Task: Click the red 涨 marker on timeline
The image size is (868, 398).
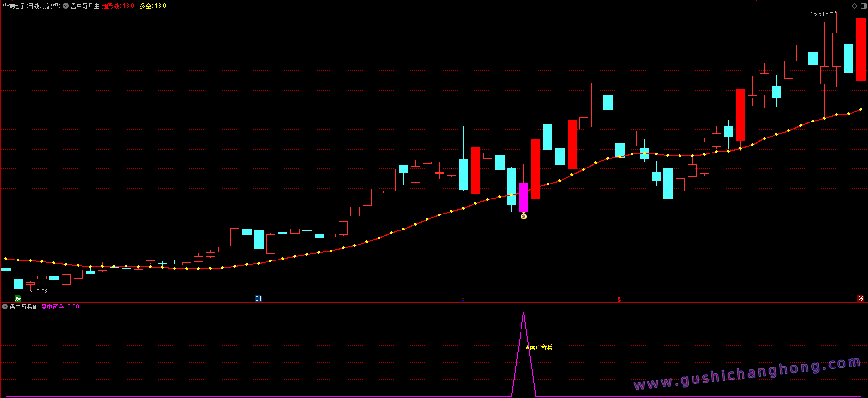Action: tap(860, 298)
